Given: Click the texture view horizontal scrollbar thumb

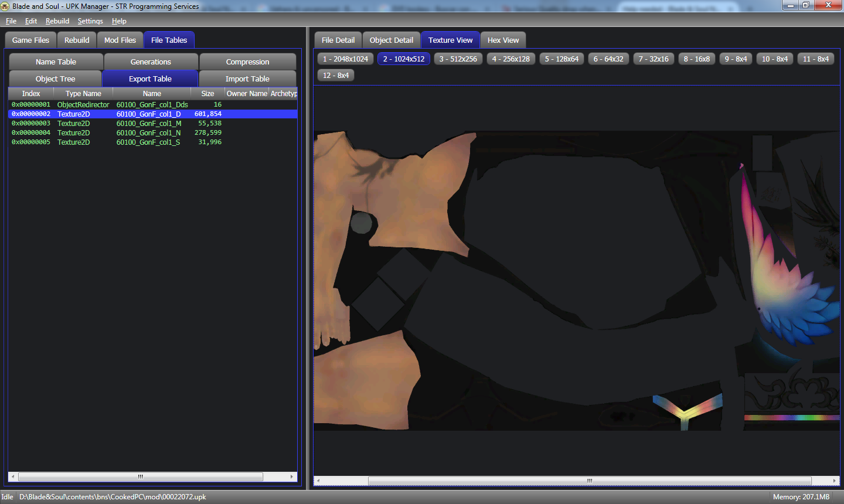Looking at the screenshot, I should (x=589, y=481).
